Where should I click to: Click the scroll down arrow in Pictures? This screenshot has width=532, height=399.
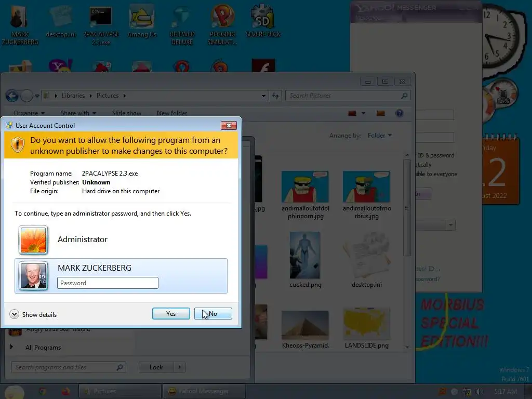coord(407,348)
